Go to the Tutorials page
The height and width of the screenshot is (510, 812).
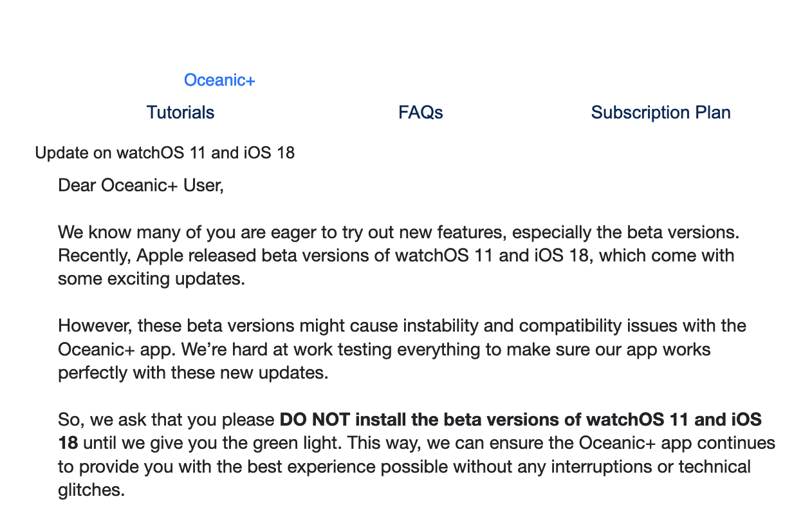click(x=180, y=112)
